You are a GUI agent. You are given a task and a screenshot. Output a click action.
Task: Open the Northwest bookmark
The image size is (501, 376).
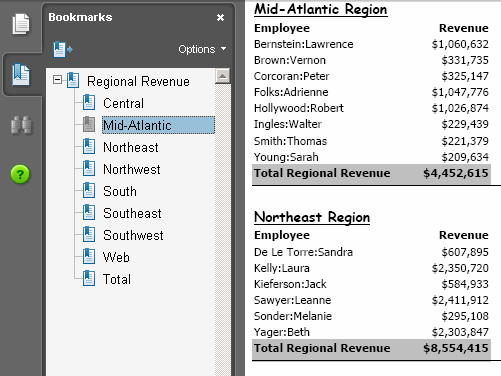(x=132, y=169)
